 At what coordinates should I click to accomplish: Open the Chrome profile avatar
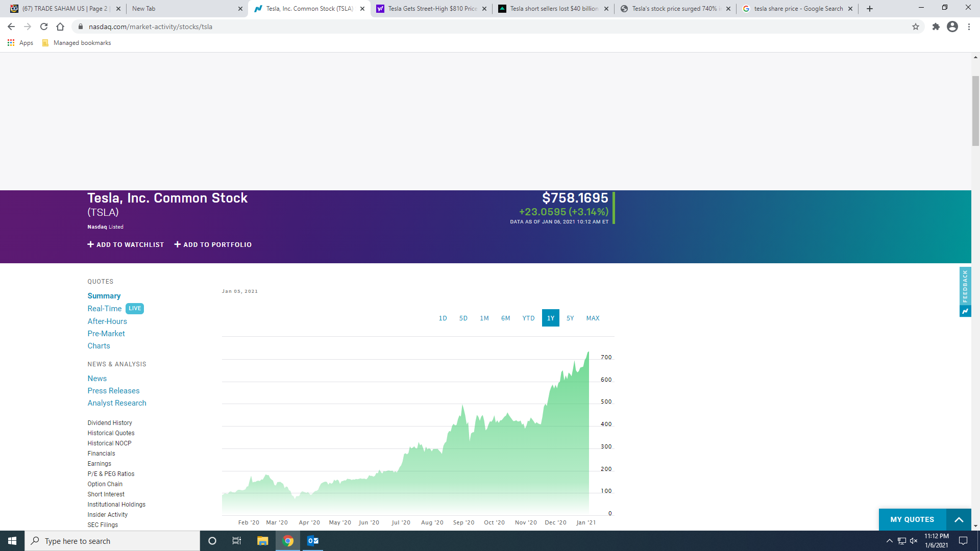click(952, 27)
